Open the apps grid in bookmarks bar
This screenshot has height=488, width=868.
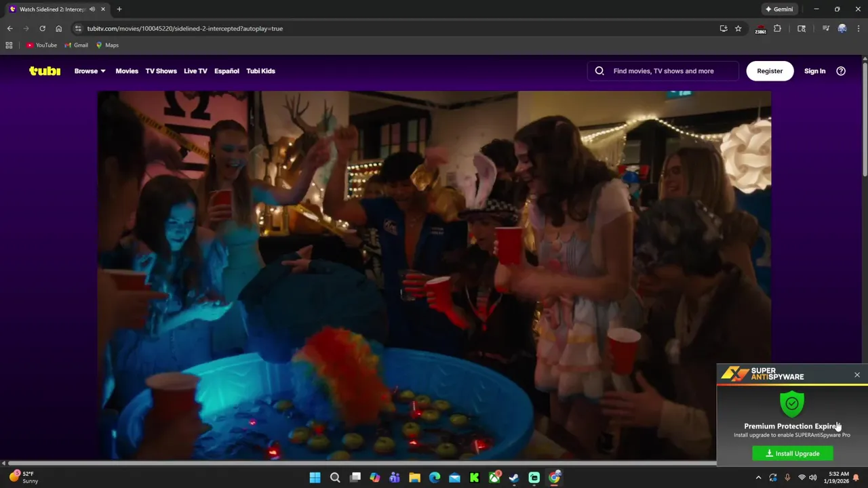tap(9, 45)
